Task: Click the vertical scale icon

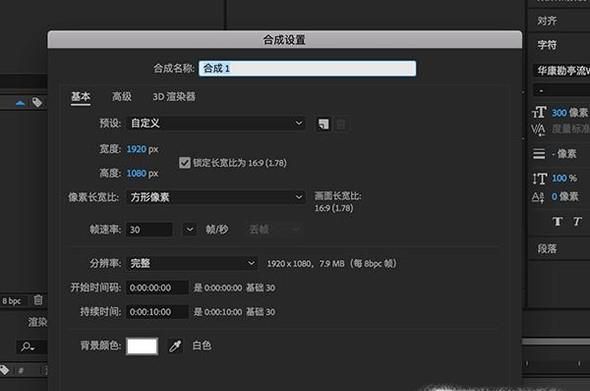Action: 539,178
